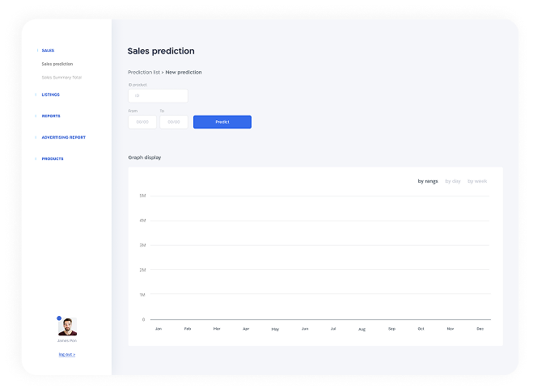Click the blue notification dot on avatar
This screenshot has height=392, width=533.
coord(59,318)
